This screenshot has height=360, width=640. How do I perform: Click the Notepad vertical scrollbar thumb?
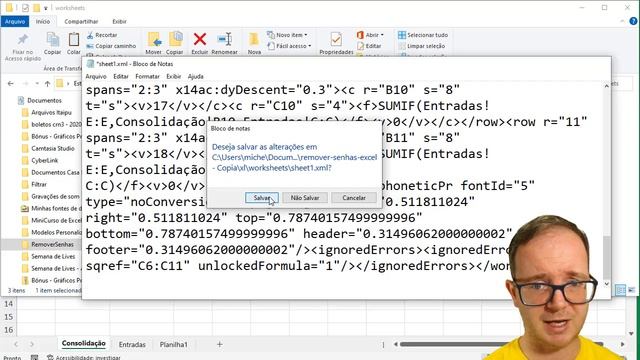pyautogui.click(x=606, y=257)
